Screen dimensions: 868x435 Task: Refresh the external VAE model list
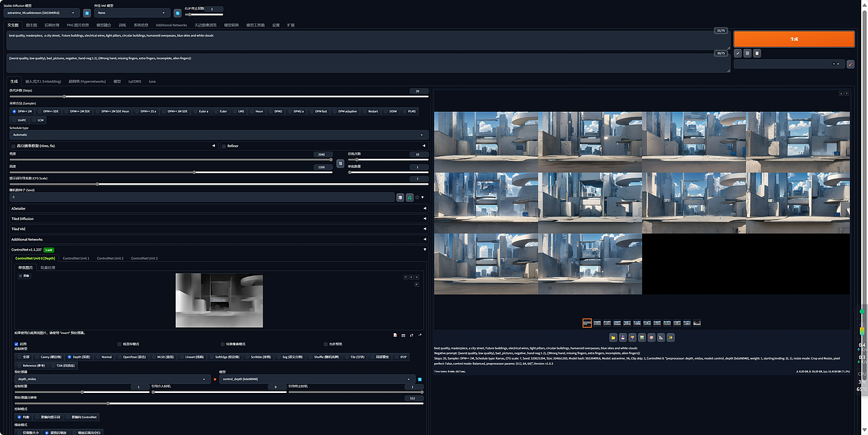coord(177,12)
